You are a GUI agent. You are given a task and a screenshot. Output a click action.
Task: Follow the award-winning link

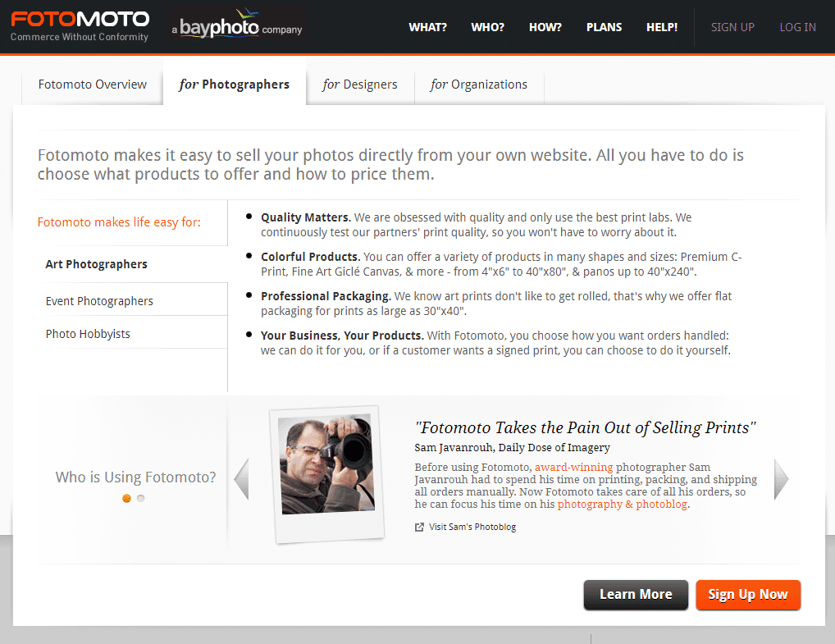point(573,467)
